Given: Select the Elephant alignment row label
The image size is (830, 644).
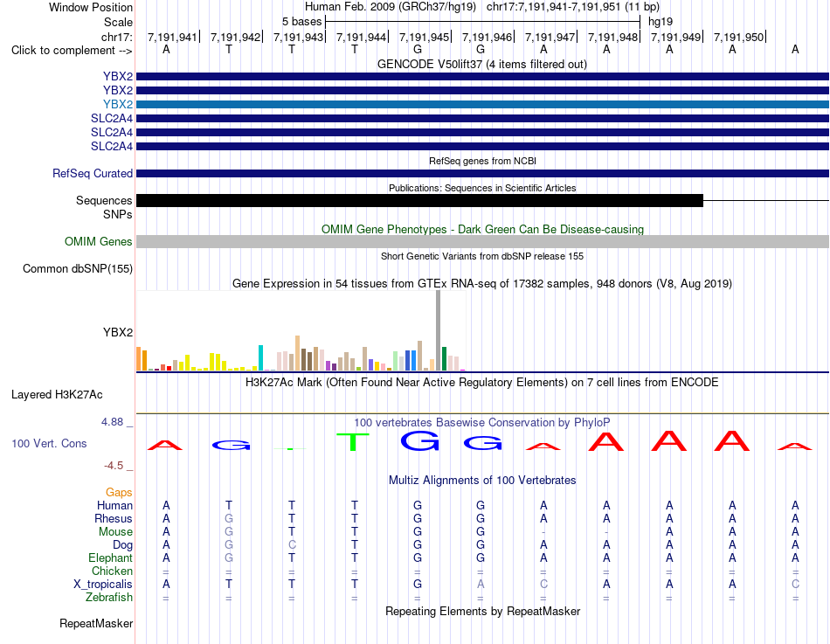Looking at the screenshot, I should click(x=110, y=557).
